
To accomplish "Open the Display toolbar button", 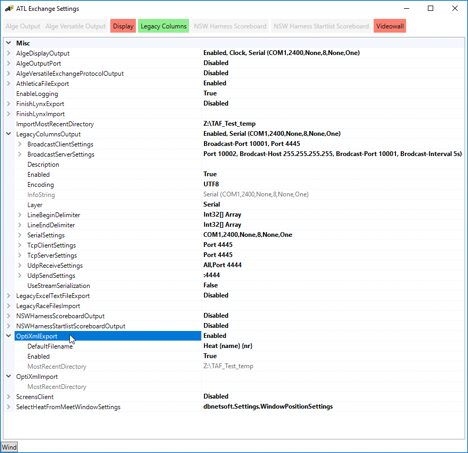I will (x=123, y=26).
